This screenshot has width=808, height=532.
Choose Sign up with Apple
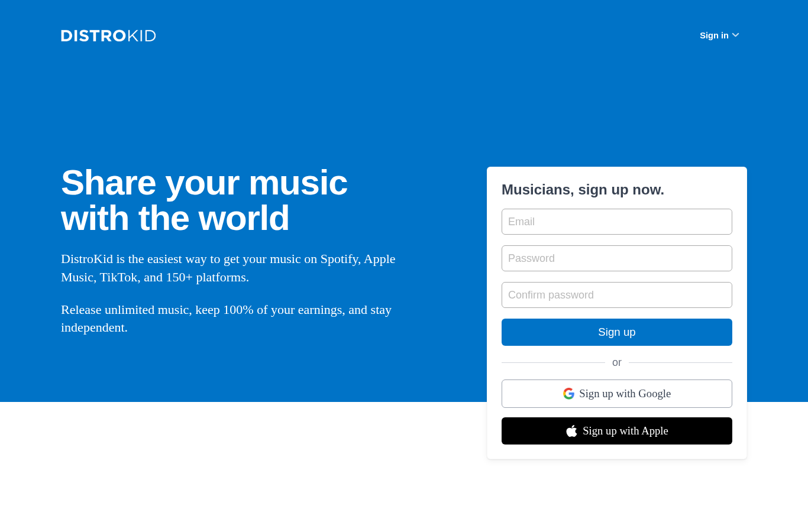click(617, 431)
